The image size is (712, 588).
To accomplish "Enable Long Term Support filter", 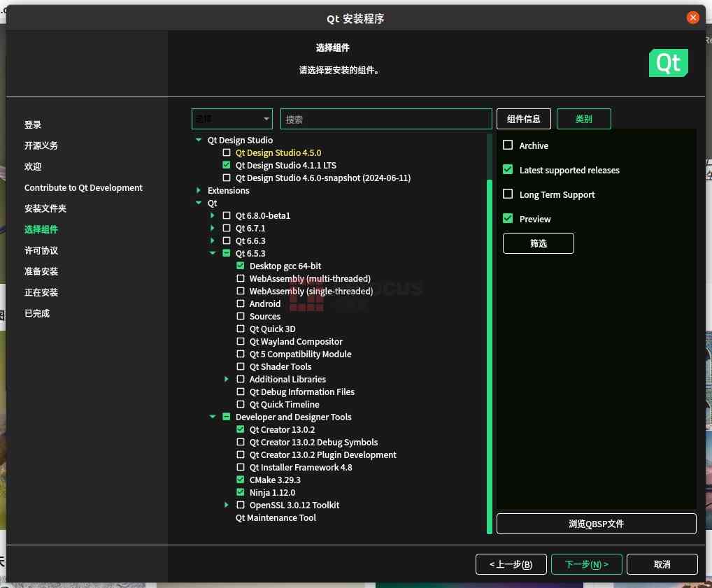I will 507,194.
